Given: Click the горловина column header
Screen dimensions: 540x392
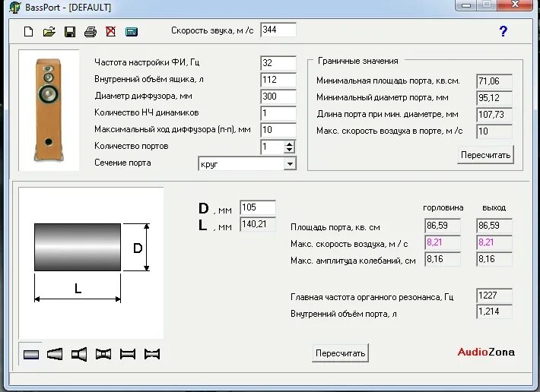Looking at the screenshot, I should click(x=443, y=207).
